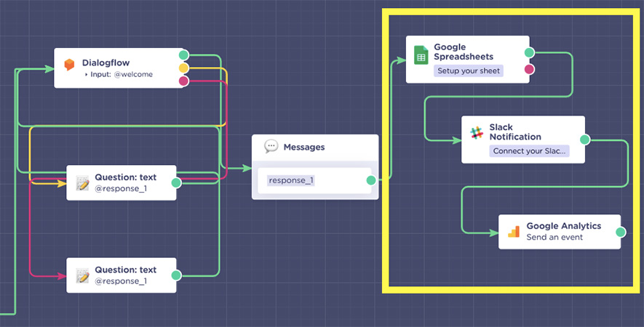Viewport: 644px width, 327px height.
Task: Click lower Question: text green output connector
Action: (176, 275)
